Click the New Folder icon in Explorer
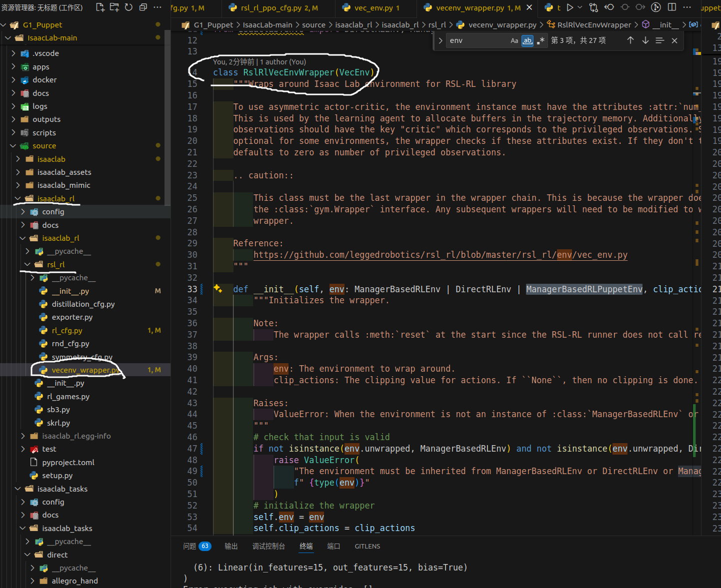This screenshot has height=588, width=721. click(x=114, y=7)
